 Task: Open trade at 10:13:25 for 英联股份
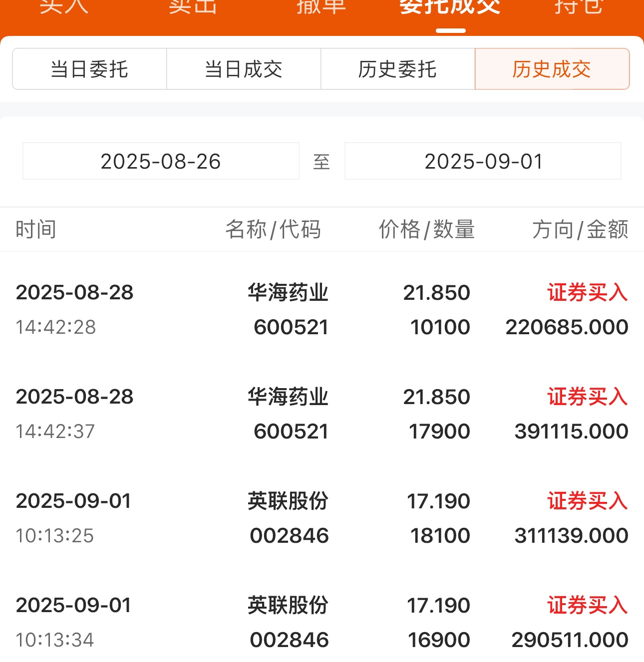click(322, 518)
